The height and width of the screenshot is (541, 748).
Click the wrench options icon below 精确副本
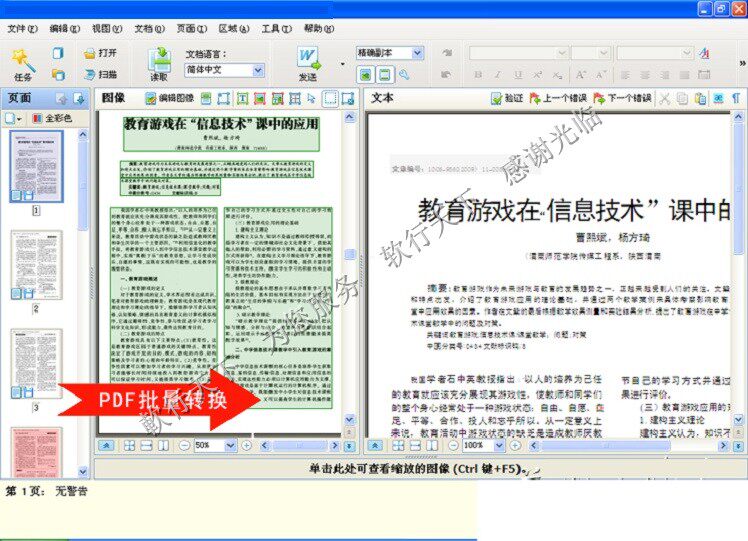tap(404, 74)
